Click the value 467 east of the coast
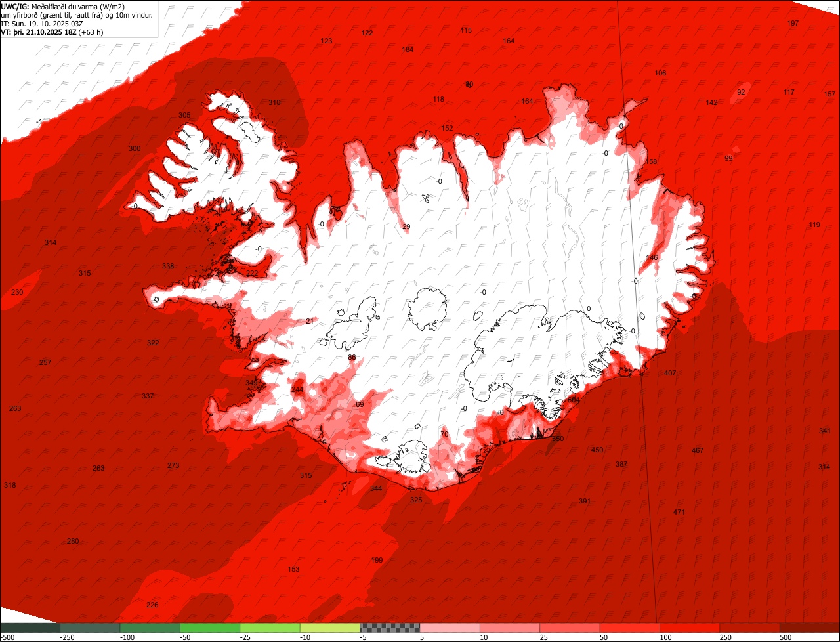The width and height of the screenshot is (840, 642). pos(698,450)
